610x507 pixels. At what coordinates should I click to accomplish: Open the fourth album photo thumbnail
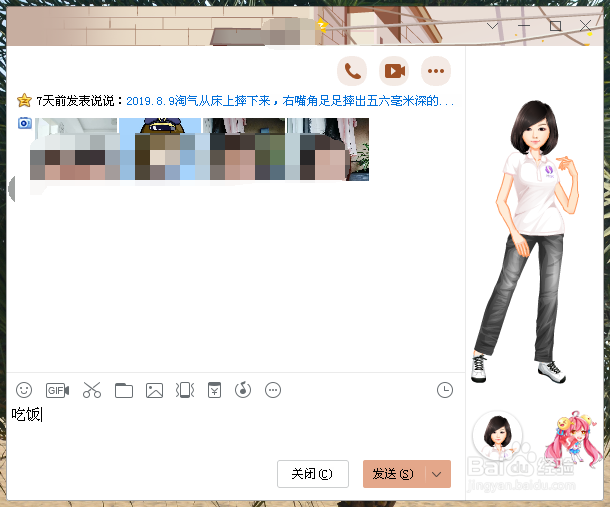click(x=328, y=149)
